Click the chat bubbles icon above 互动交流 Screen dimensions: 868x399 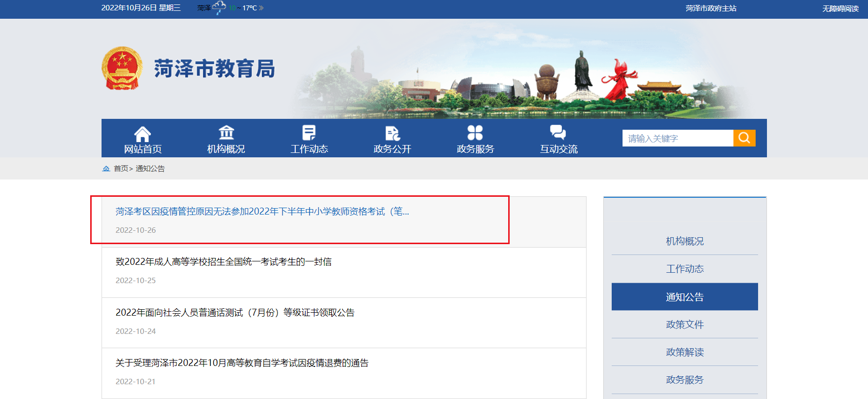coord(558,132)
